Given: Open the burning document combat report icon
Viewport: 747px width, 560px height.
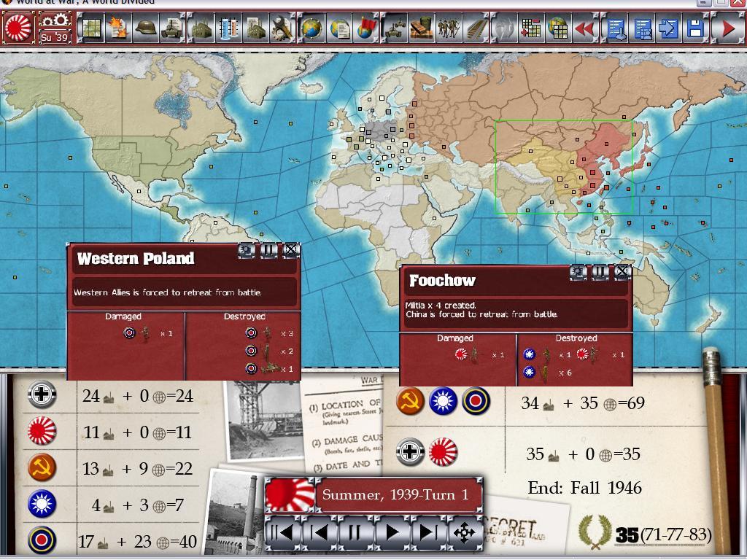Looking at the screenshot, I should tap(117, 28).
